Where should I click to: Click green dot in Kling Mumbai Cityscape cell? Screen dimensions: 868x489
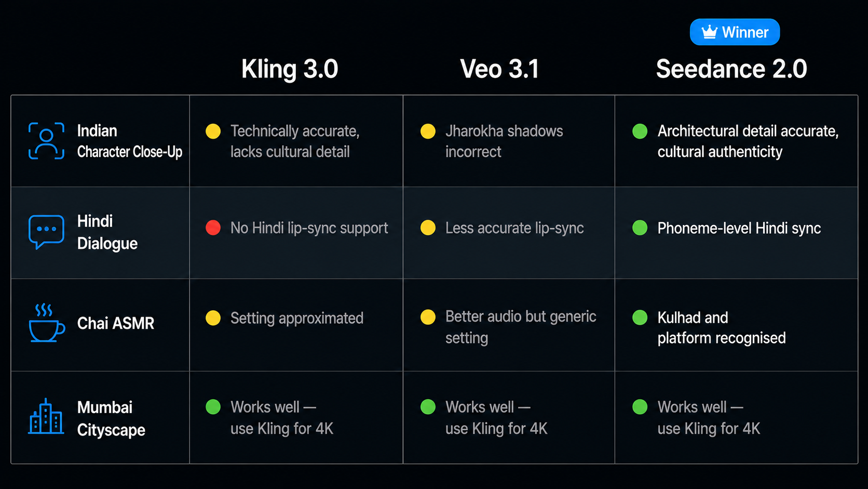click(213, 407)
